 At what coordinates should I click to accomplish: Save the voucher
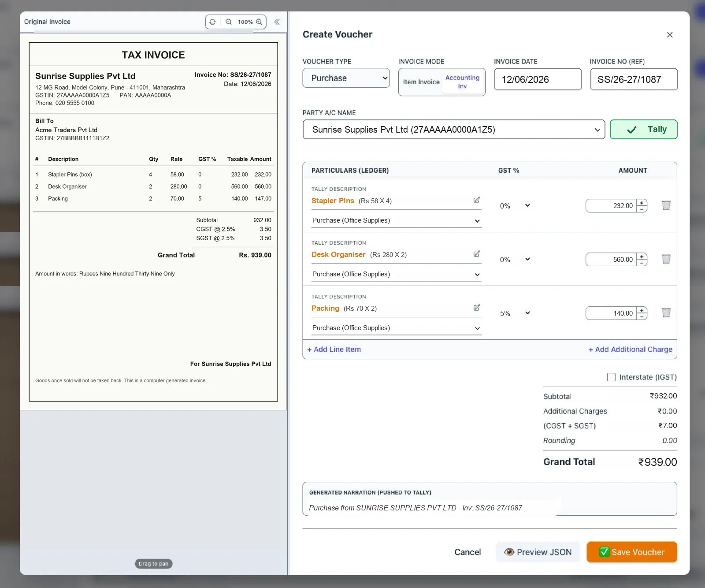coord(632,552)
